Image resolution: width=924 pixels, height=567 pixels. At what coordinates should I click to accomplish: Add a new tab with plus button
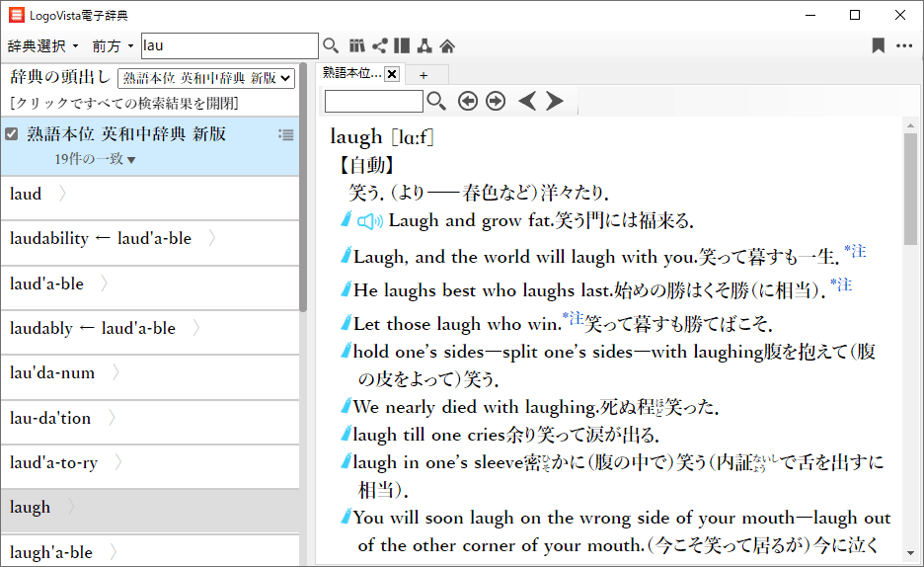point(423,75)
